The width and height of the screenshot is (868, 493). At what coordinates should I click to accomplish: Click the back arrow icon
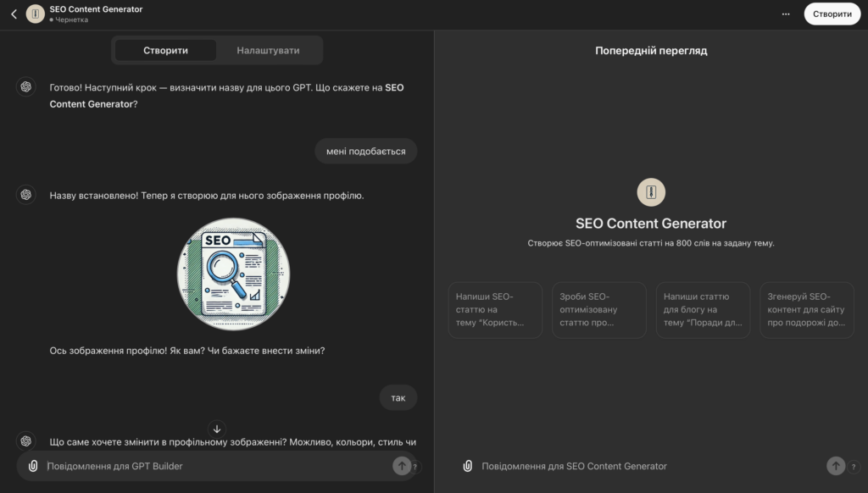(14, 14)
